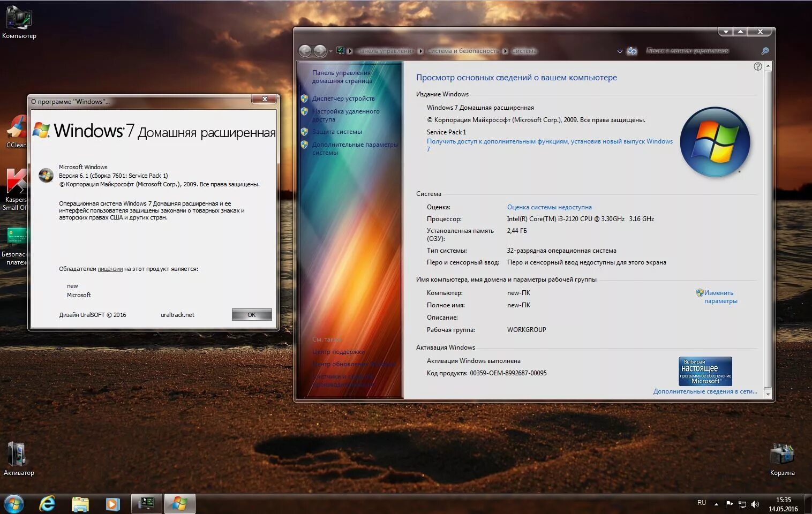Focus the Control Panel search field

coord(701,51)
